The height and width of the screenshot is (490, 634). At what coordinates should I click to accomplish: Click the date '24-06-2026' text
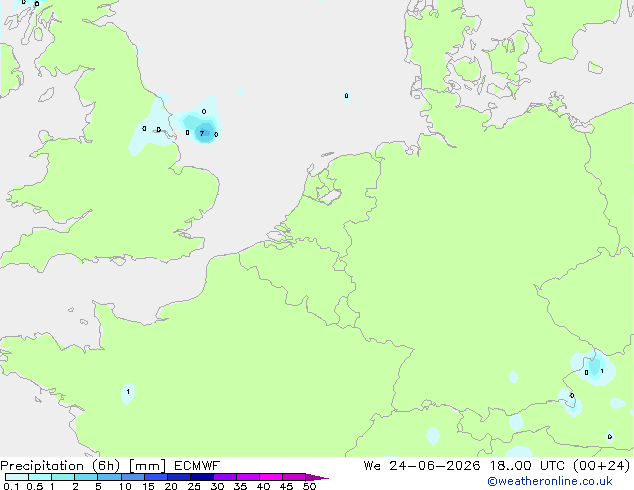coord(435,466)
